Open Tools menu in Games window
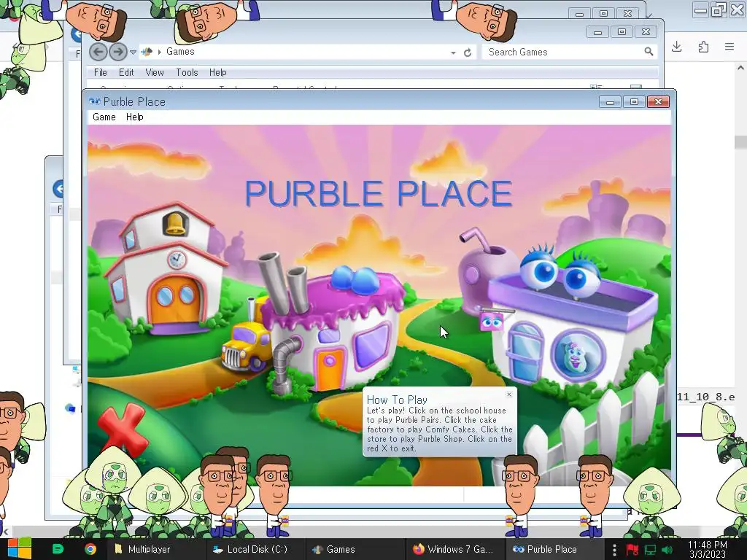Image resolution: width=747 pixels, height=560 pixels. (187, 72)
